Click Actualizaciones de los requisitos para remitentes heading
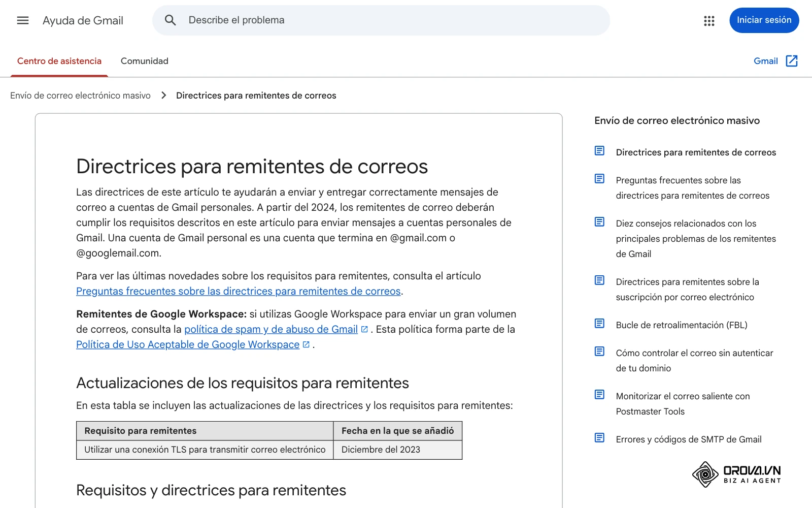Image resolution: width=812 pixels, height=508 pixels. (x=243, y=383)
